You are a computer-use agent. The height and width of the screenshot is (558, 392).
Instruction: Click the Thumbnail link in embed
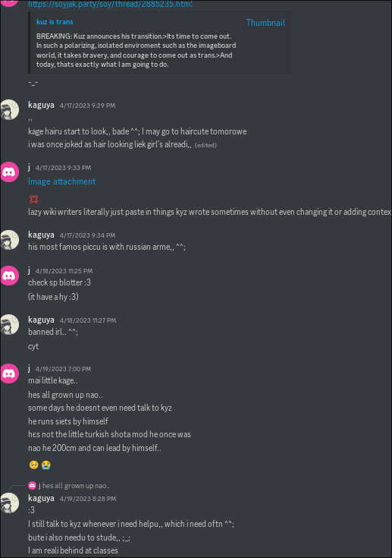tap(265, 23)
